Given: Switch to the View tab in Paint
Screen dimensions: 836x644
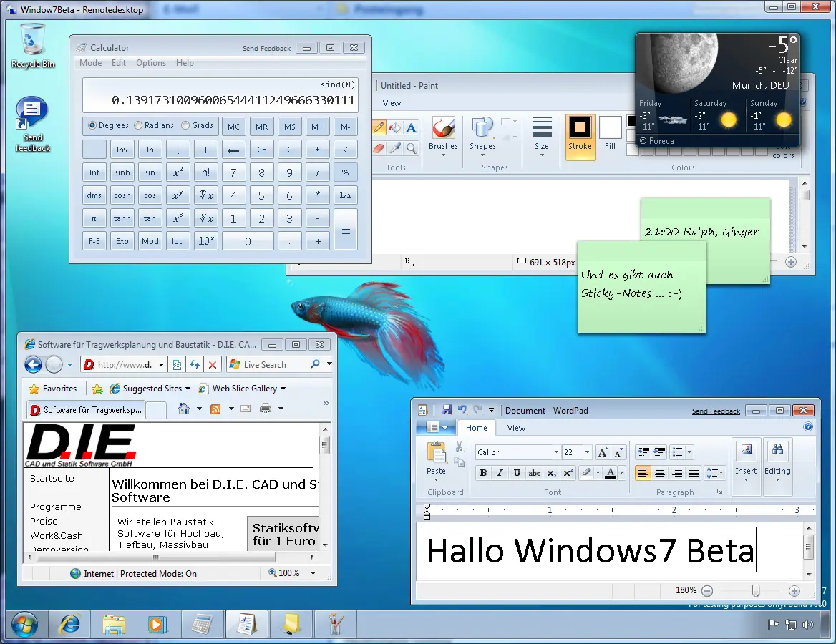Looking at the screenshot, I should click(x=392, y=103).
